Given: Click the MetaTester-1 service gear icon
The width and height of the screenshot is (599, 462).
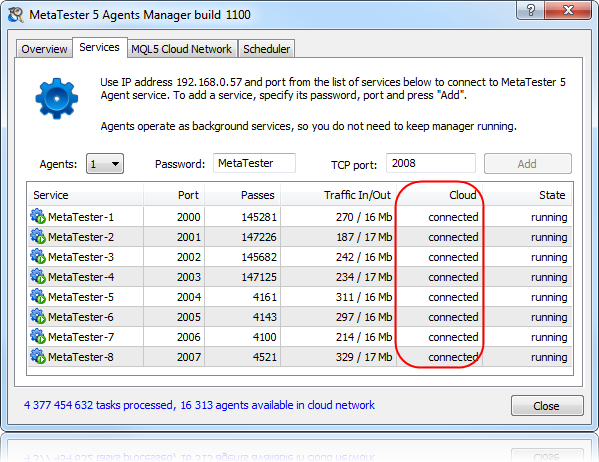Looking at the screenshot, I should (x=38, y=216).
